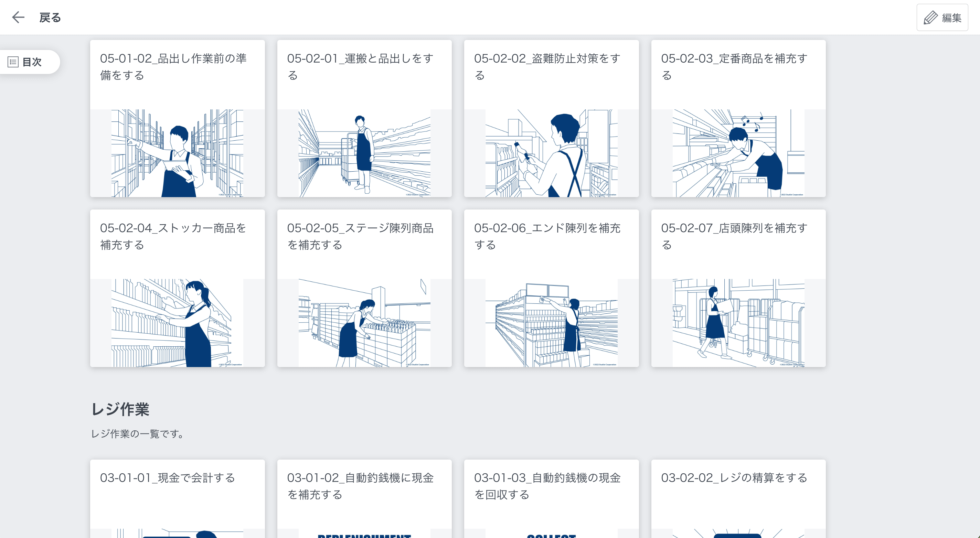Screen dimensions: 980x538
Task: Open card 05-02-01 運搬と品出しをする
Action: (364, 119)
